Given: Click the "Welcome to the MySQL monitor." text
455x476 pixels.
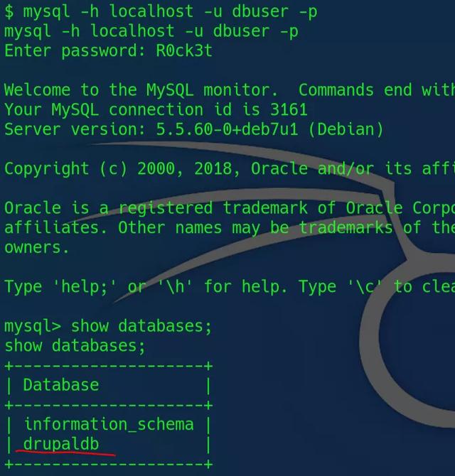Looking at the screenshot, I should tap(141, 90).
